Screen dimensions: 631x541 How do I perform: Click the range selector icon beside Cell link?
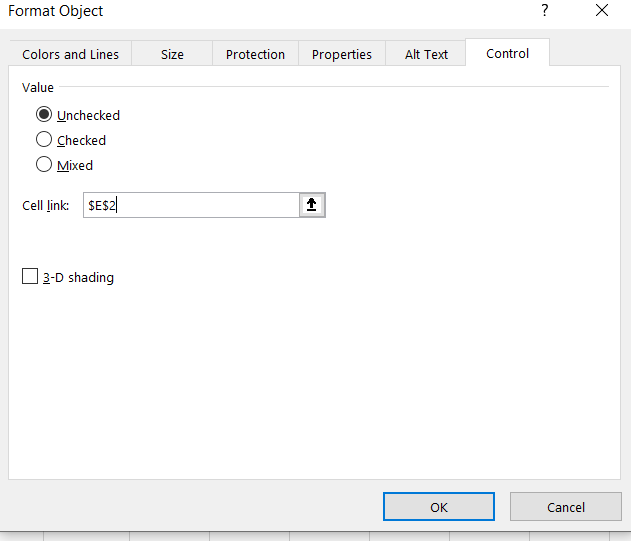click(x=312, y=205)
